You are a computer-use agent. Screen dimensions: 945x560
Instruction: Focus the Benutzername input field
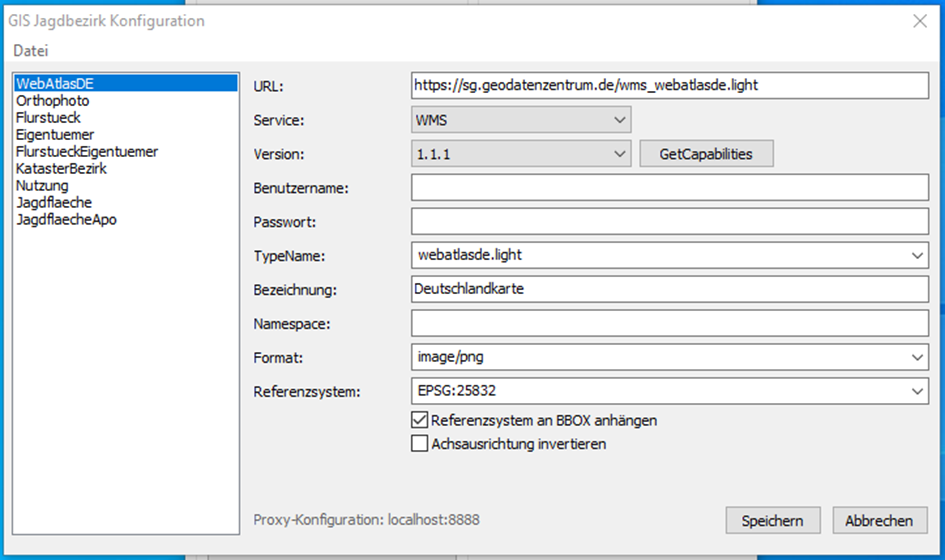(x=670, y=188)
